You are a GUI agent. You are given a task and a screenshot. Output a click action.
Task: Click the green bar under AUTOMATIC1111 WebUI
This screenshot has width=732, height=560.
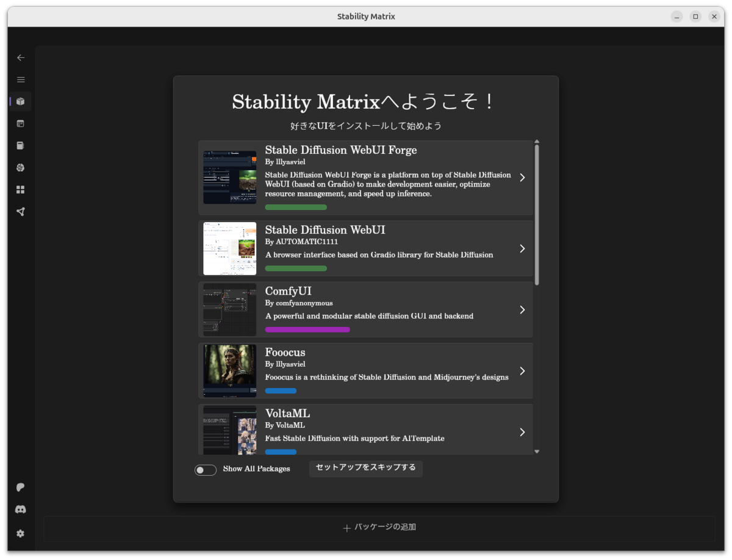click(x=296, y=268)
